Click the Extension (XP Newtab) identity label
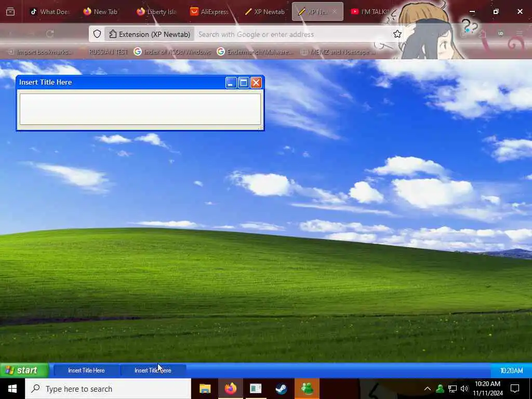Screen dimensions: 532x399 [149, 34]
